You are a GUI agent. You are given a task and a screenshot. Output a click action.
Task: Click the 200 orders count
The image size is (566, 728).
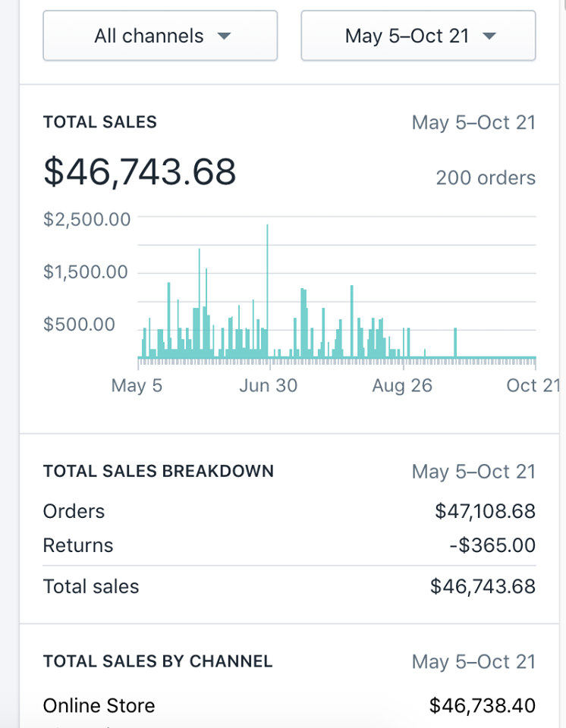tap(486, 177)
